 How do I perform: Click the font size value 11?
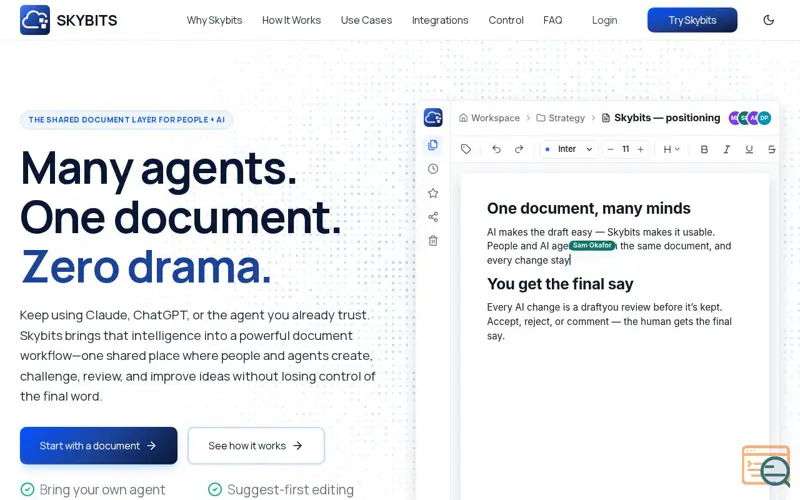tap(626, 149)
